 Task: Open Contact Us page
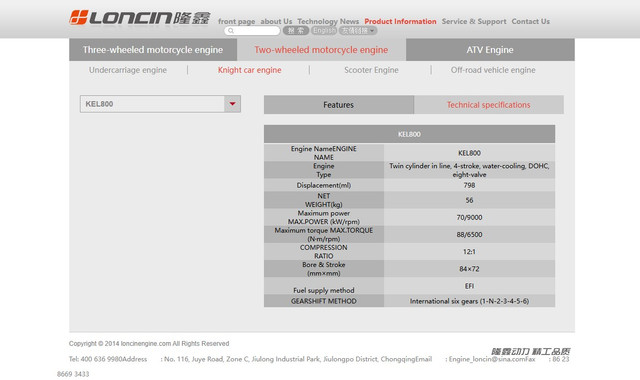pyautogui.click(x=531, y=21)
